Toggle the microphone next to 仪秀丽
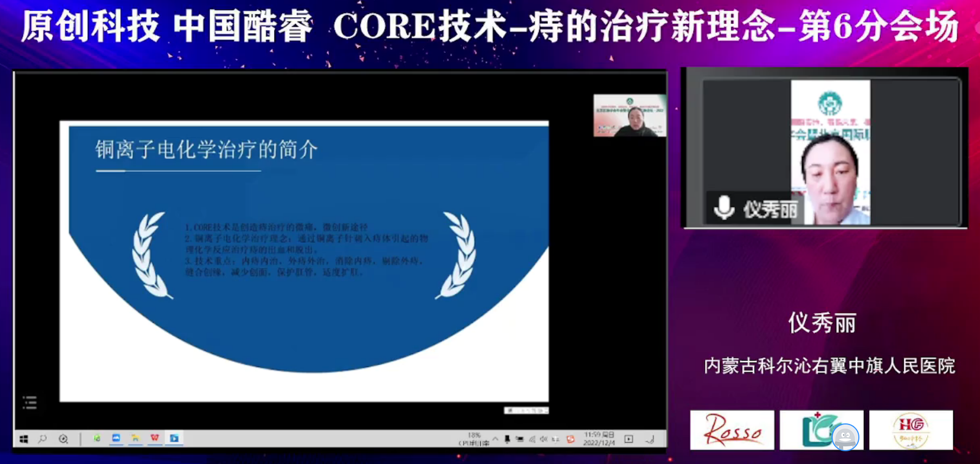Image resolution: width=980 pixels, height=464 pixels. coord(724,208)
